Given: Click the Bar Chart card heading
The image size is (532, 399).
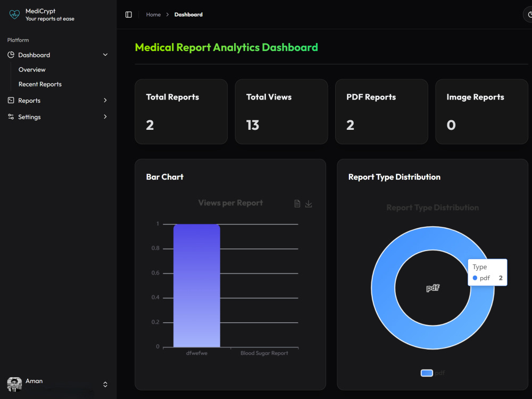Looking at the screenshot, I should tap(164, 177).
